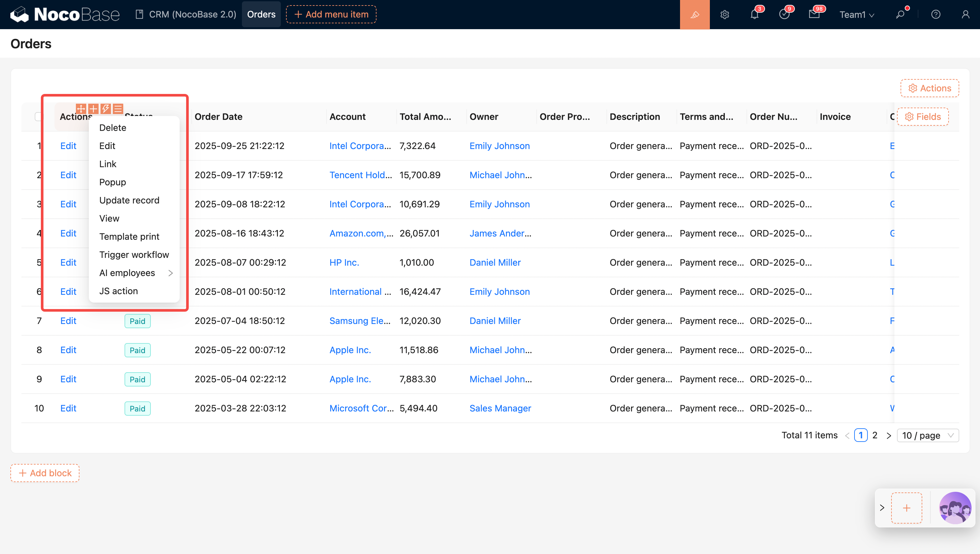Go to page 2 in pagination
The height and width of the screenshot is (554, 980).
[875, 435]
